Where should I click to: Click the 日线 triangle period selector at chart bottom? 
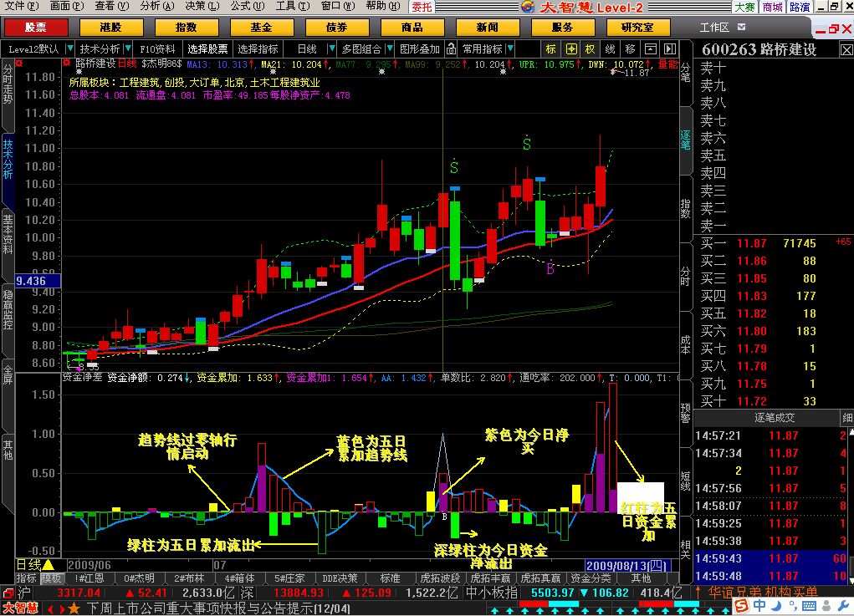(35, 565)
